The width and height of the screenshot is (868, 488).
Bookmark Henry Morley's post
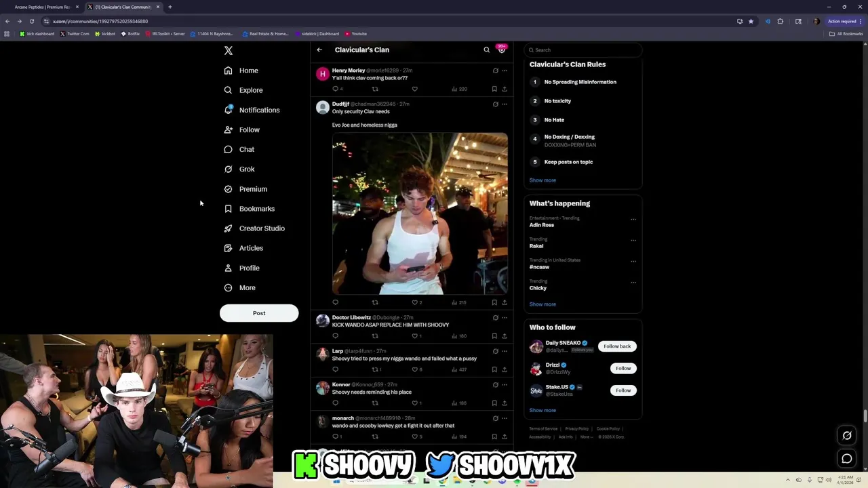[x=494, y=89]
